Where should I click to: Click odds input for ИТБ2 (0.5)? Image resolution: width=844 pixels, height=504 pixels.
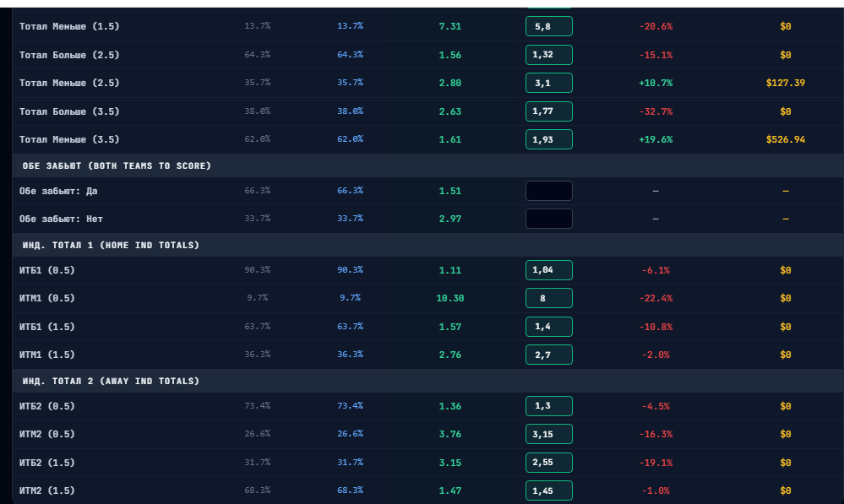point(548,406)
